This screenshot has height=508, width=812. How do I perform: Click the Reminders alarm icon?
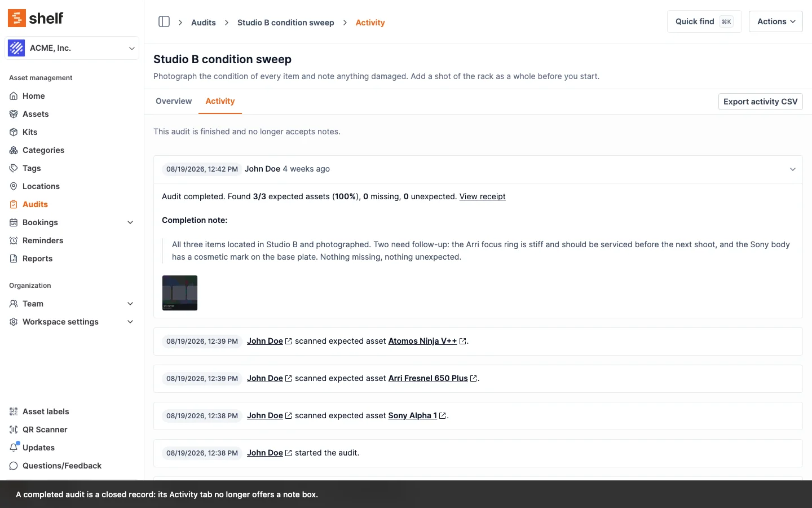[14, 240]
